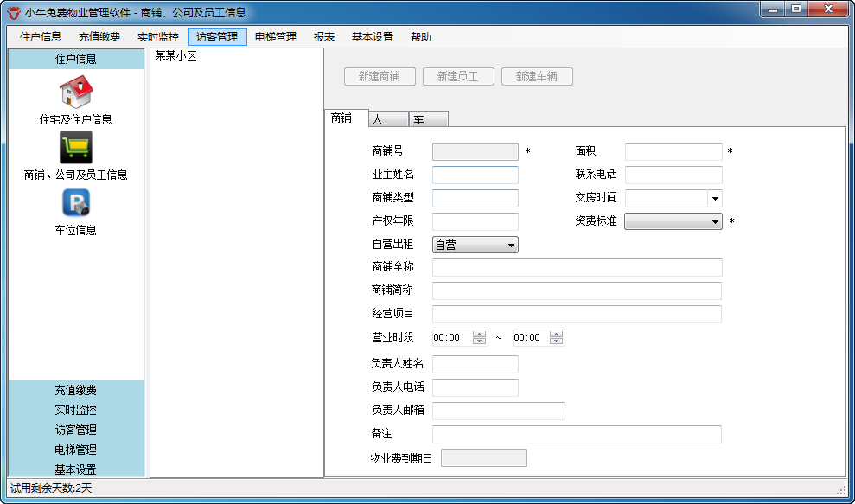Click the 新建员工 button
The height and width of the screenshot is (504, 855).
(458, 76)
